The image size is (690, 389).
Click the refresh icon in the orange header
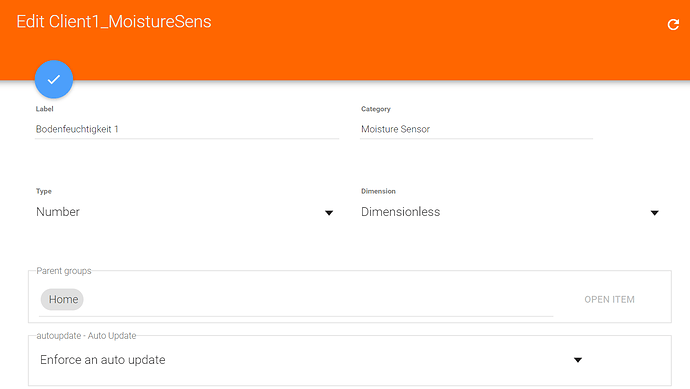point(673,24)
